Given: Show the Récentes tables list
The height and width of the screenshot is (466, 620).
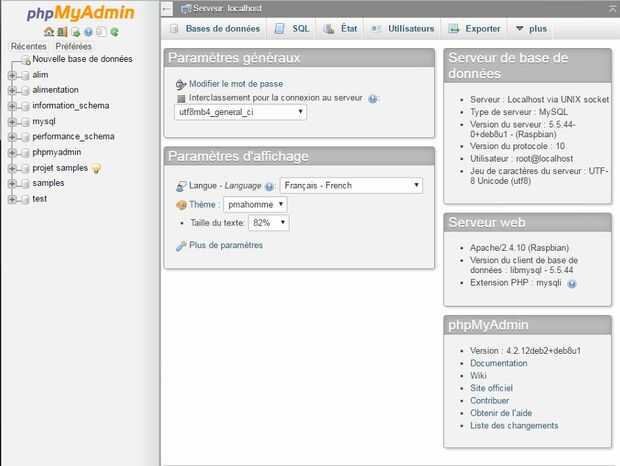Looking at the screenshot, I should point(28,46).
